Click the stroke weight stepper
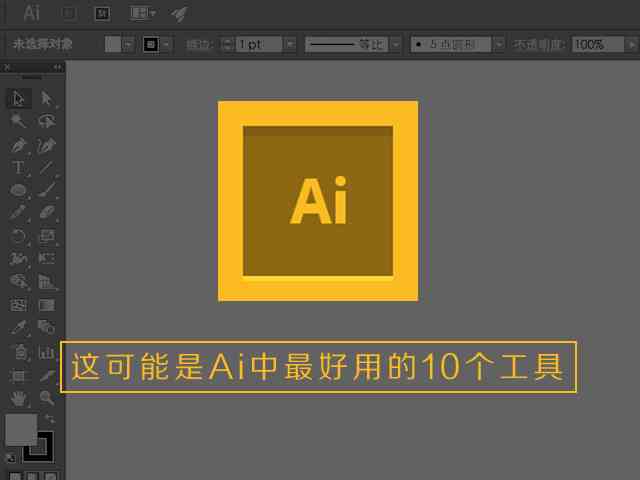This screenshot has width=640, height=480. [x=227, y=44]
